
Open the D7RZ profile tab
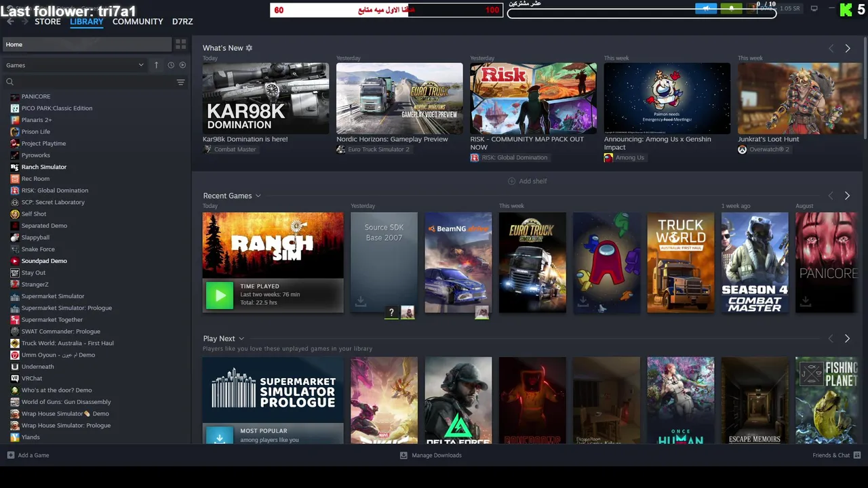[x=182, y=22]
